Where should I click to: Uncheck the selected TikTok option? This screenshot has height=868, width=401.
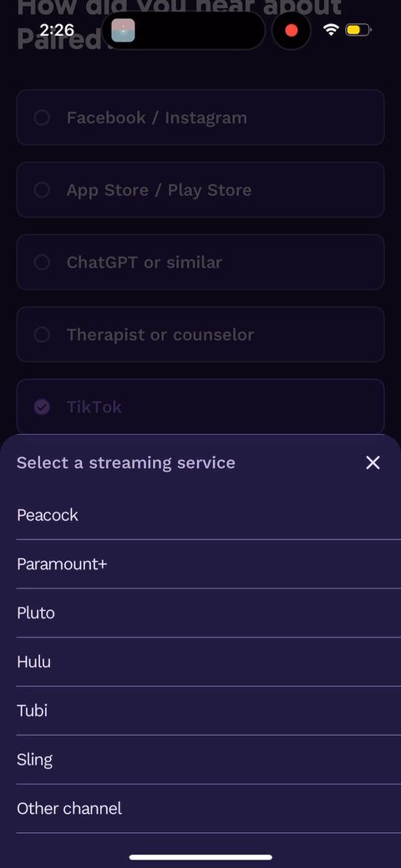click(x=200, y=407)
